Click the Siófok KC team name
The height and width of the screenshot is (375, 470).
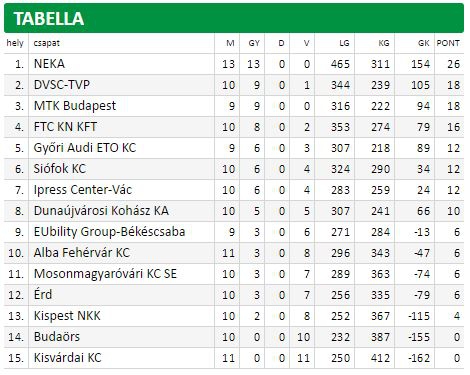(60, 169)
